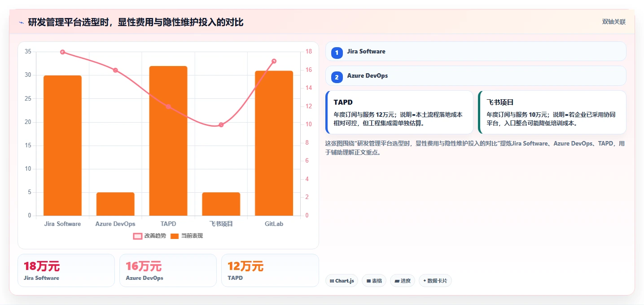Click the 进度 tag
The height and width of the screenshot is (305, 644).
coord(403,281)
